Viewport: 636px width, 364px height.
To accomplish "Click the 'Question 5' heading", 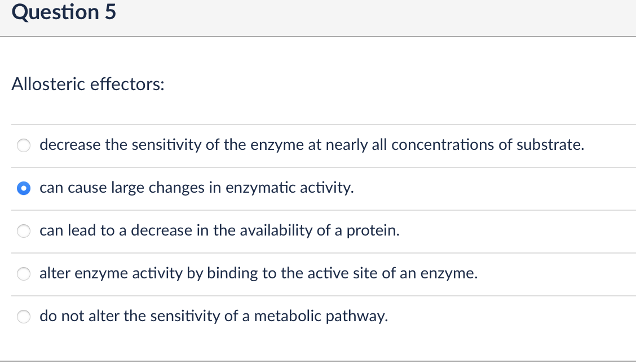I will pos(63,12).
